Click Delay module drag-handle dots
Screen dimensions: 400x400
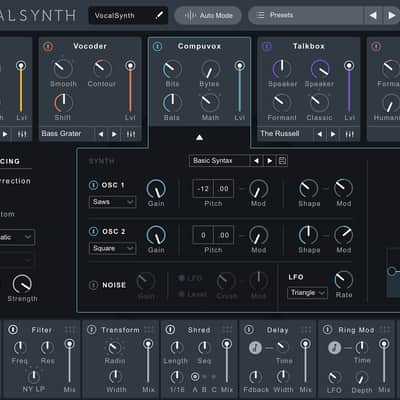[x=306, y=330]
